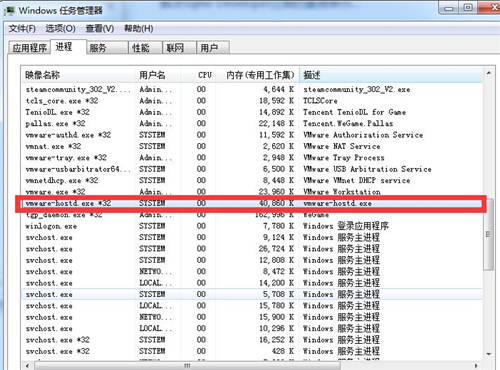Viewport: 500px width, 370px height.
Task: Select svchost.exe using 5,708 K
Action: coord(252,294)
